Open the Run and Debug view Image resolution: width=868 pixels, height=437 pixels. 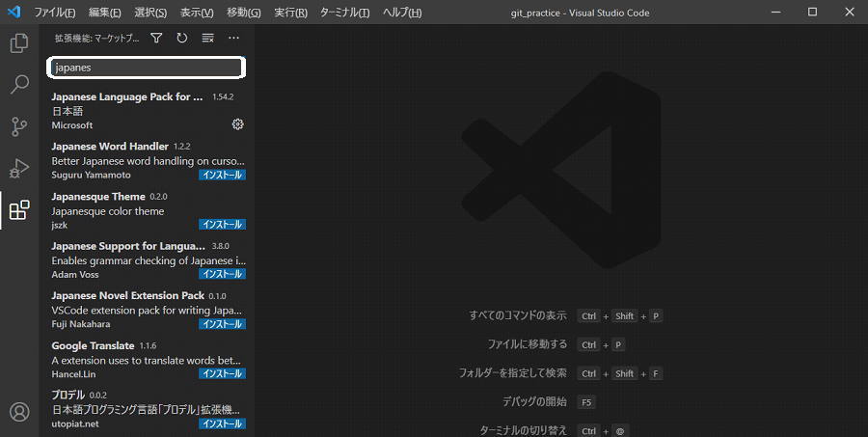(x=19, y=168)
